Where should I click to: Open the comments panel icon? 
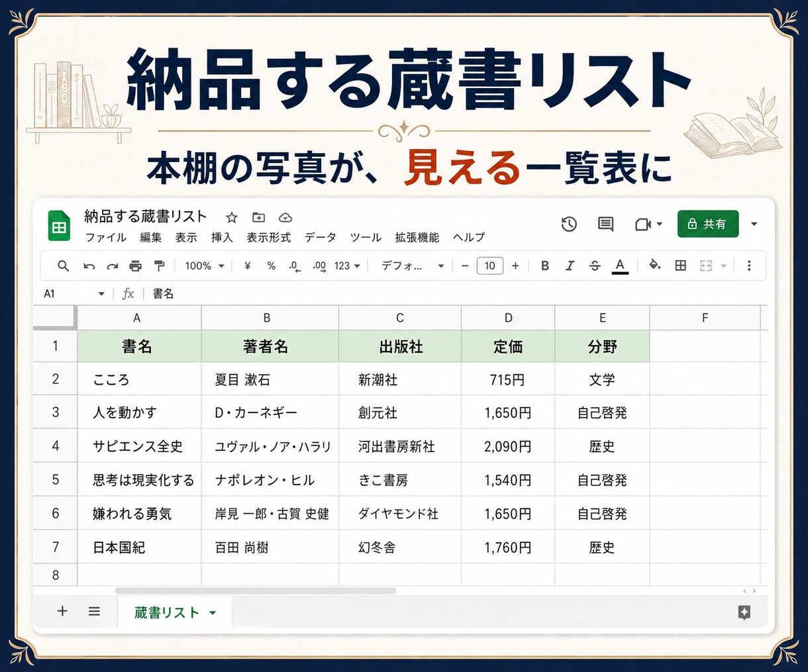605,224
